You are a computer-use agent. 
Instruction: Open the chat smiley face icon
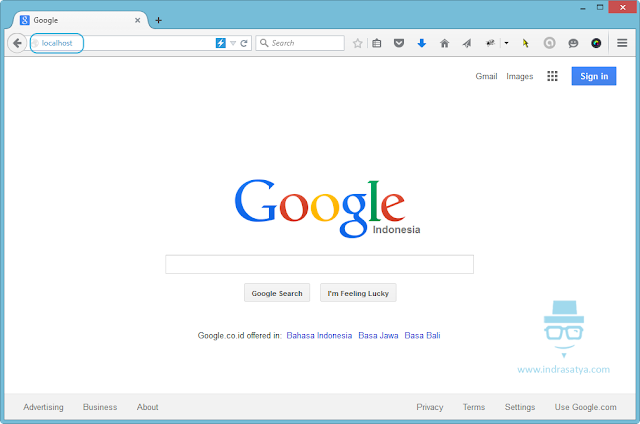pyautogui.click(x=573, y=43)
